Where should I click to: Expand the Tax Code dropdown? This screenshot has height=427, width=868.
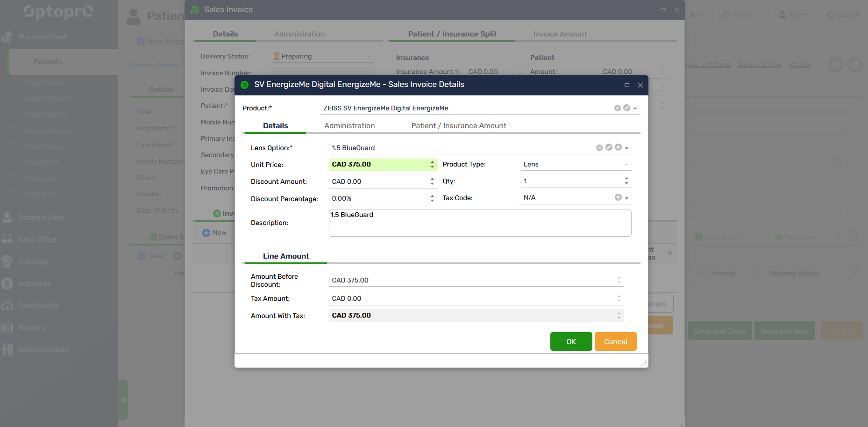[x=627, y=198]
